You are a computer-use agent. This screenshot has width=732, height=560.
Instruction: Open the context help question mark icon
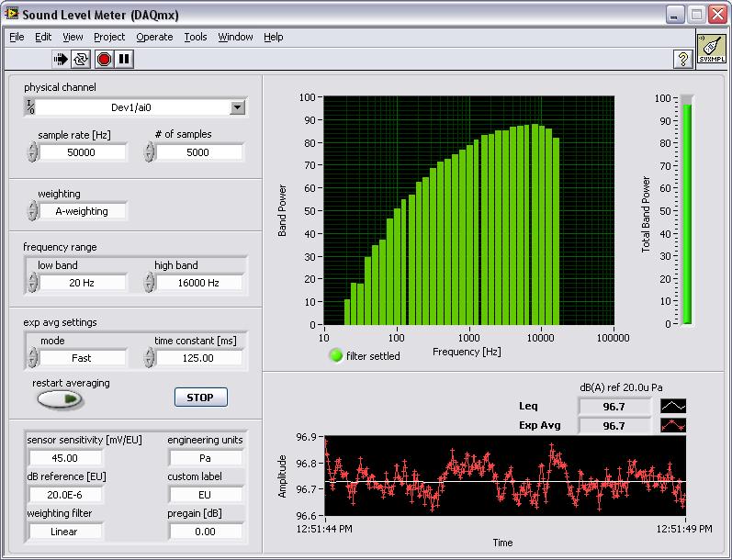tap(682, 59)
